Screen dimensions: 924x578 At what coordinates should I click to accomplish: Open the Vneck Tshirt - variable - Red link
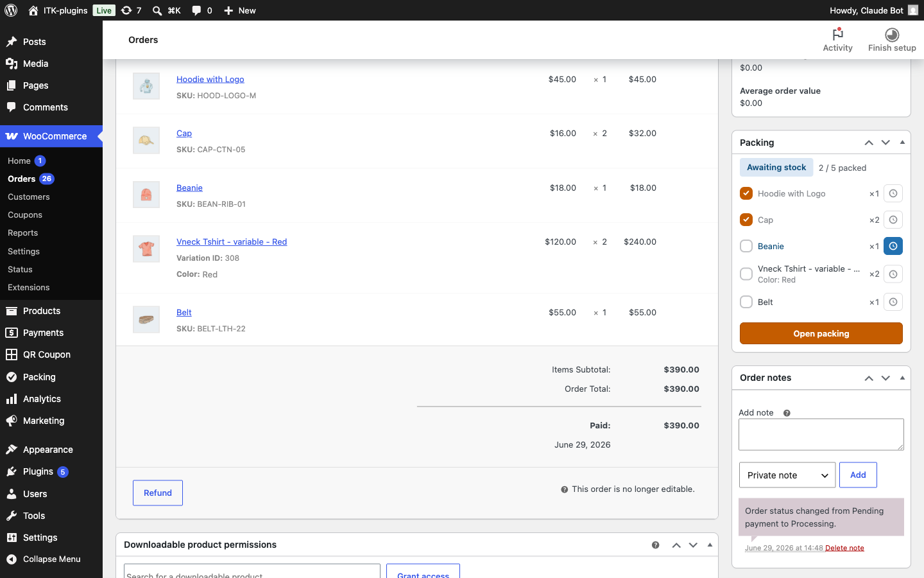pyautogui.click(x=232, y=241)
